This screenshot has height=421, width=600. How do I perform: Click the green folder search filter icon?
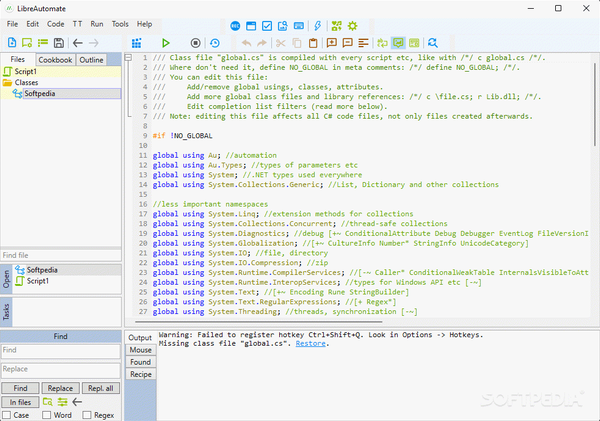click(x=48, y=402)
